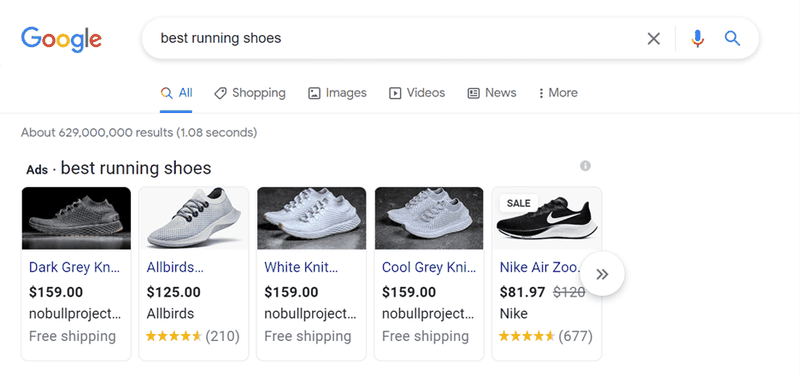Click the crossed-out $120 original price
Screen dimensions: 800x376
point(569,292)
